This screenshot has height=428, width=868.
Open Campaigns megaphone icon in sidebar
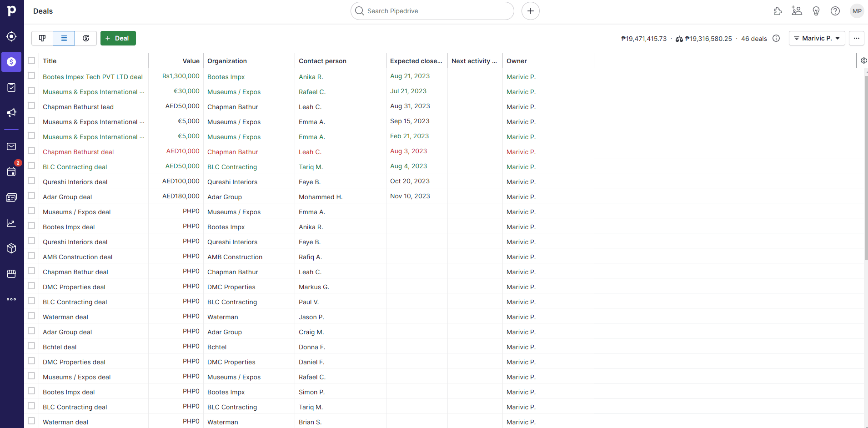pyautogui.click(x=11, y=113)
